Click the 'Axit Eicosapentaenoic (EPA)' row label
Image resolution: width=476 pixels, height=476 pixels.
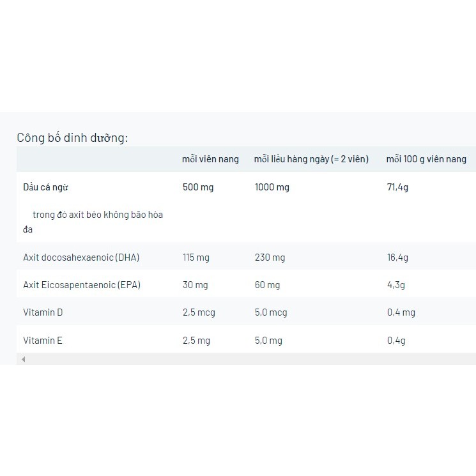[x=82, y=285]
